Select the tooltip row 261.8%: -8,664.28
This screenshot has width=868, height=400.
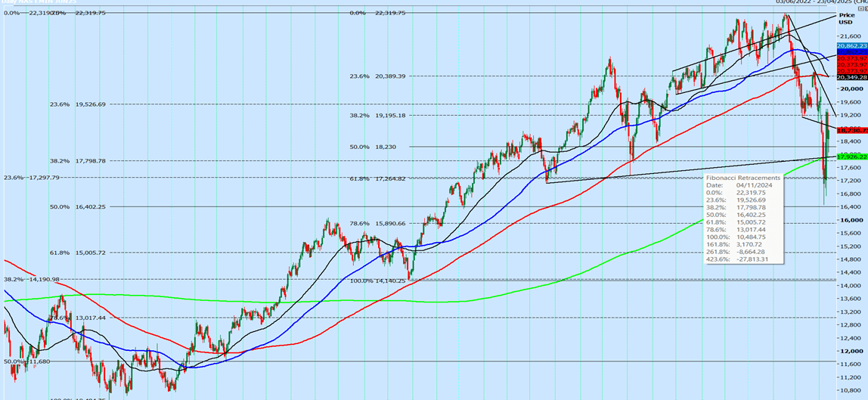735,250
